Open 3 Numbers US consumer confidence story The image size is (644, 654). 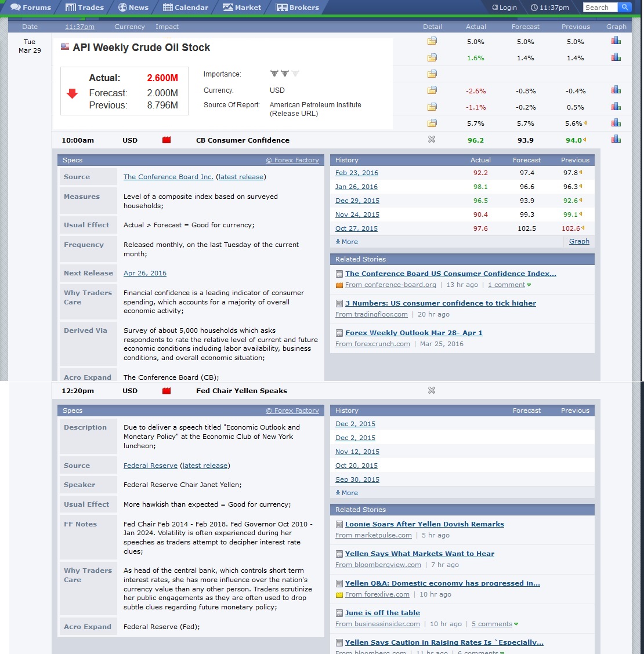tap(440, 303)
